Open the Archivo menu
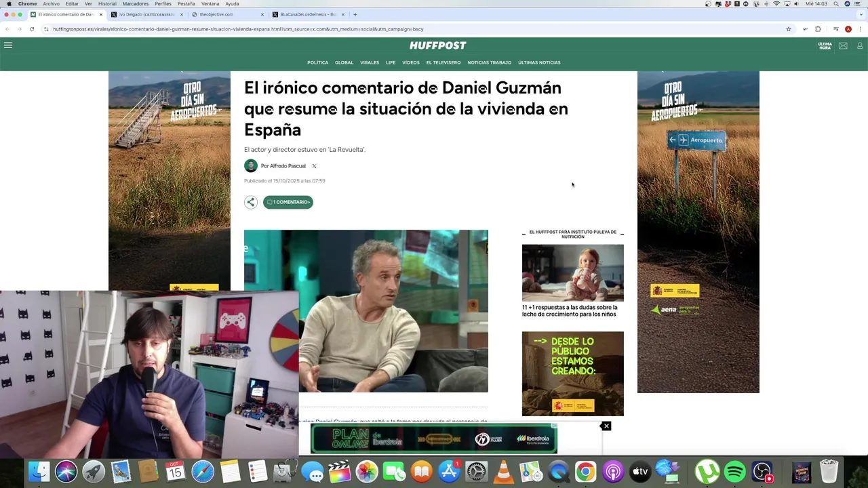Viewport: 868px width, 488px height. 51,3
